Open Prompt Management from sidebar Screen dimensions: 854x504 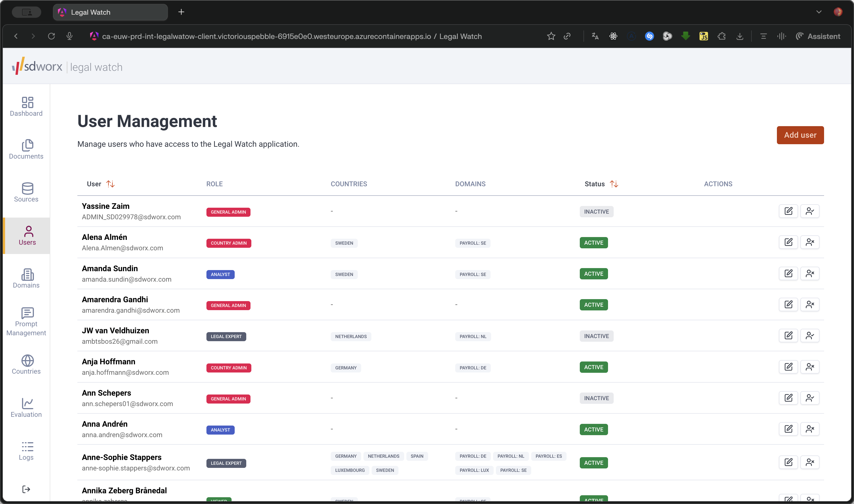tap(26, 322)
